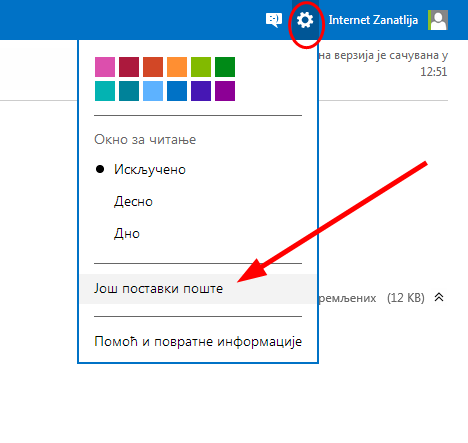468x443 pixels.
Task: Pick the light blue theme swatch
Action: pos(153,91)
